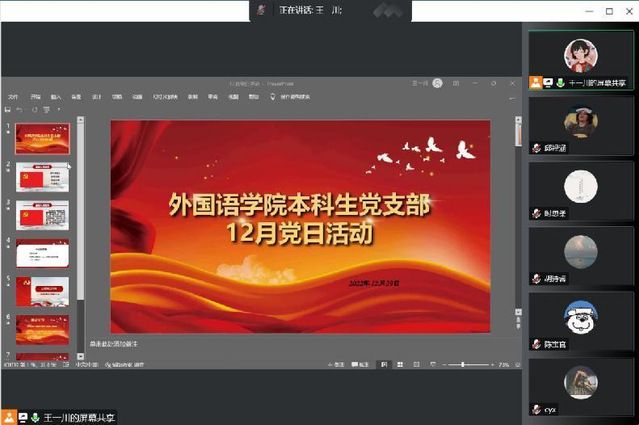Click the main slide scrollbar up arrow
The width and height of the screenshot is (639, 425).
518,121
